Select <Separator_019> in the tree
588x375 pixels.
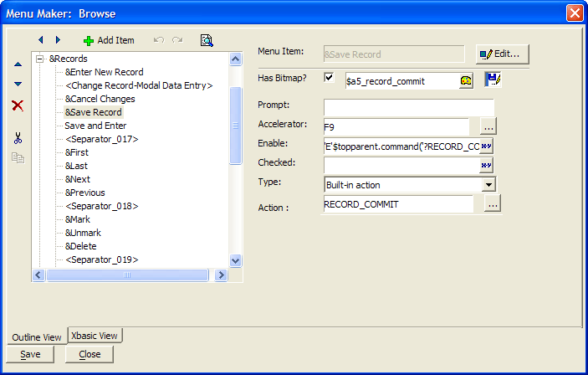pos(102,259)
